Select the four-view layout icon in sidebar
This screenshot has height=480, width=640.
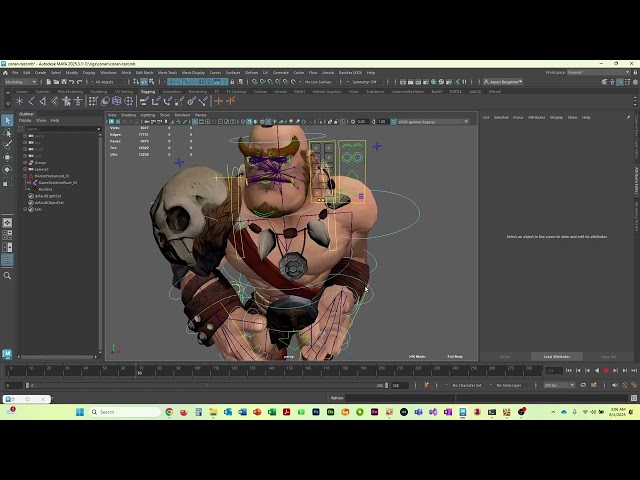[x=7, y=235]
